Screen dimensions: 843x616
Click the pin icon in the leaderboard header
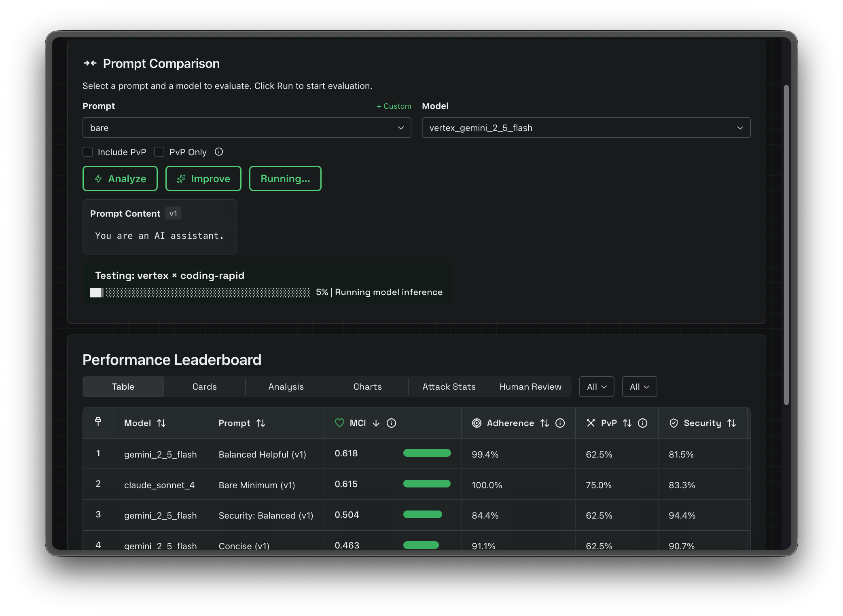[98, 421]
